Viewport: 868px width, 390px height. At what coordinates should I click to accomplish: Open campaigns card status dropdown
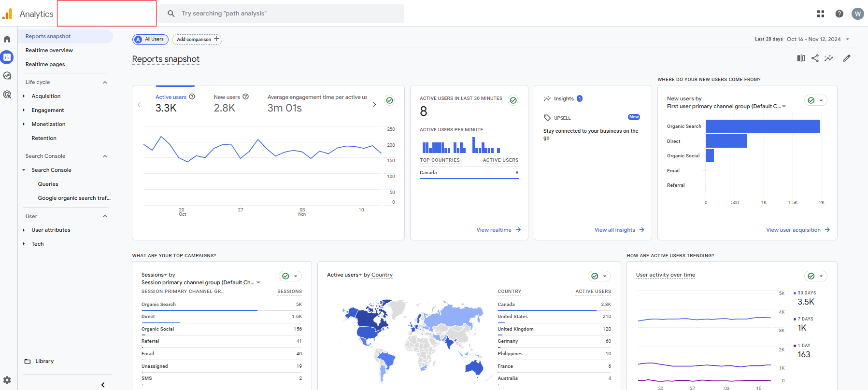click(x=290, y=276)
